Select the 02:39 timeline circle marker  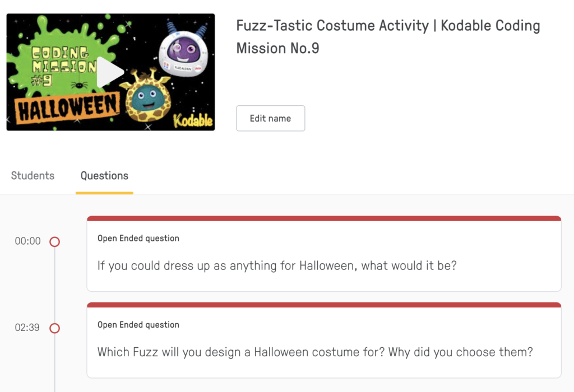(x=54, y=328)
